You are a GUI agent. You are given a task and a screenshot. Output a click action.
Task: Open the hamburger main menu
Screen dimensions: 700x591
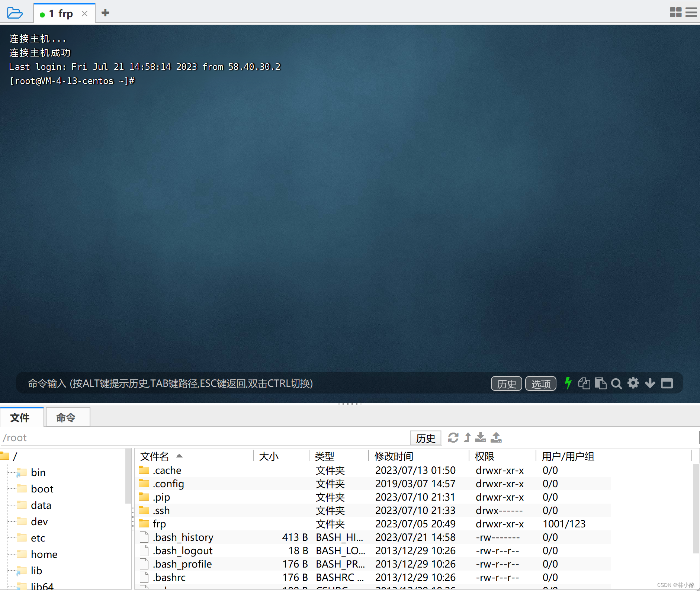click(691, 12)
